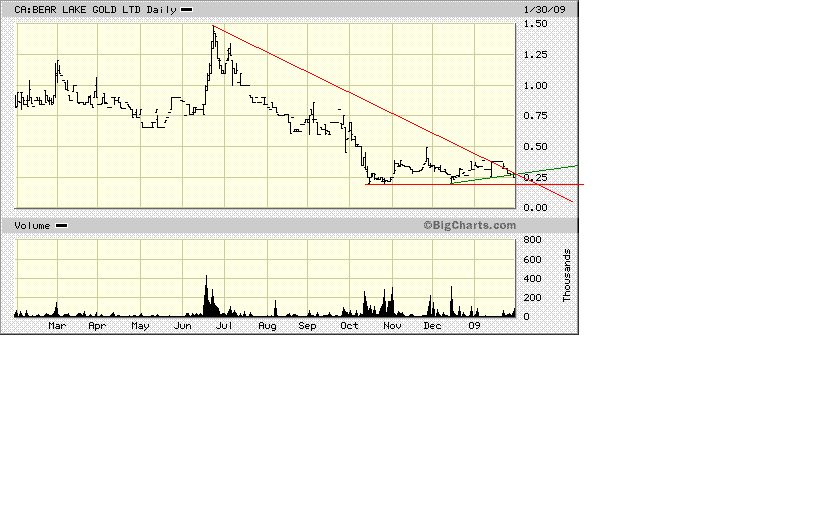
Task: Click the 1.50 price axis label
Action: click(x=535, y=24)
